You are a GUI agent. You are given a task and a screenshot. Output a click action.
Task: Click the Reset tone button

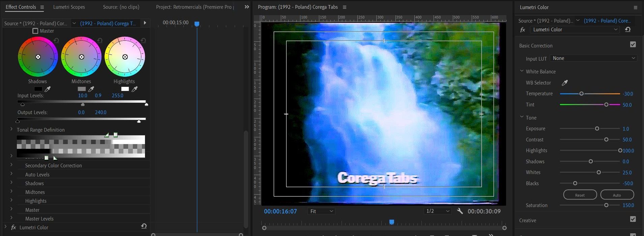pyautogui.click(x=580, y=195)
